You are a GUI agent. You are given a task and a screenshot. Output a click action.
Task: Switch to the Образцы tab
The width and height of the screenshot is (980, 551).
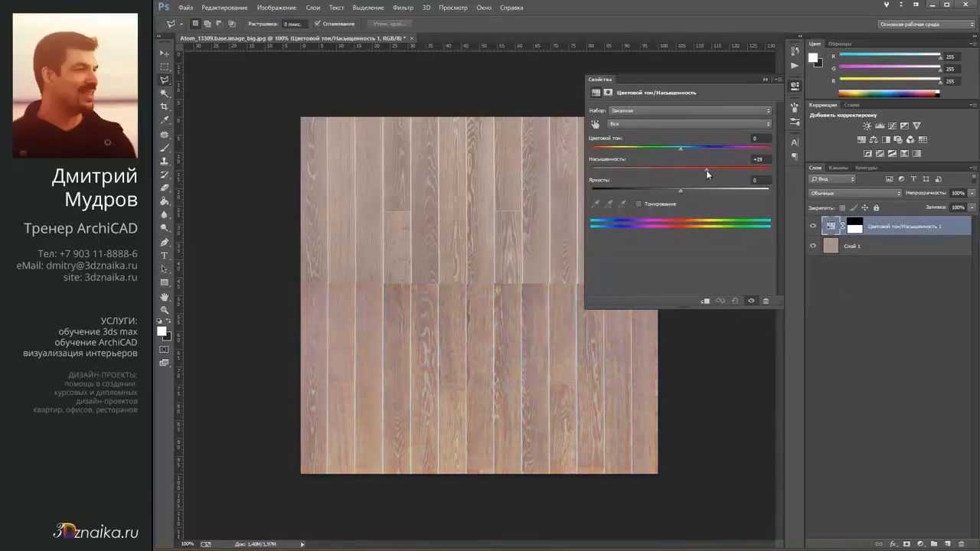(x=840, y=44)
